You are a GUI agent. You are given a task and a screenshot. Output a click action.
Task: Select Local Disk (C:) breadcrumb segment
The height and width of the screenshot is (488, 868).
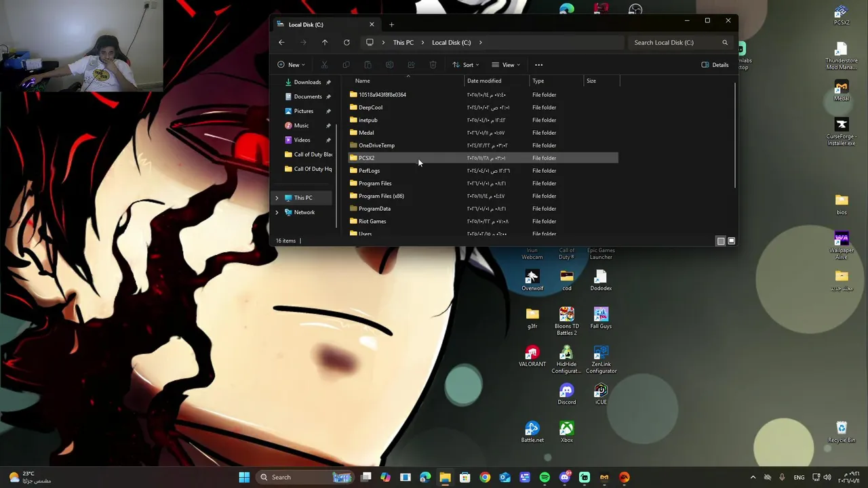pos(451,43)
